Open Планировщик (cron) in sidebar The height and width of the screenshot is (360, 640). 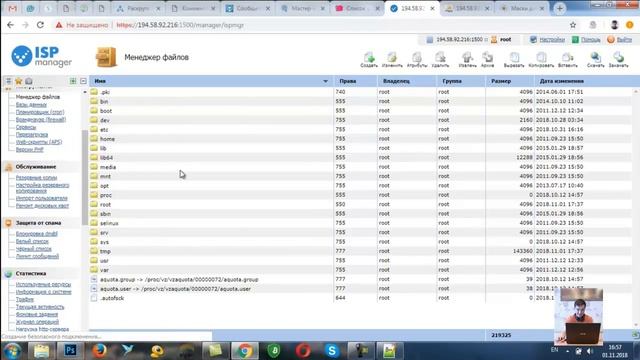[x=40, y=112]
